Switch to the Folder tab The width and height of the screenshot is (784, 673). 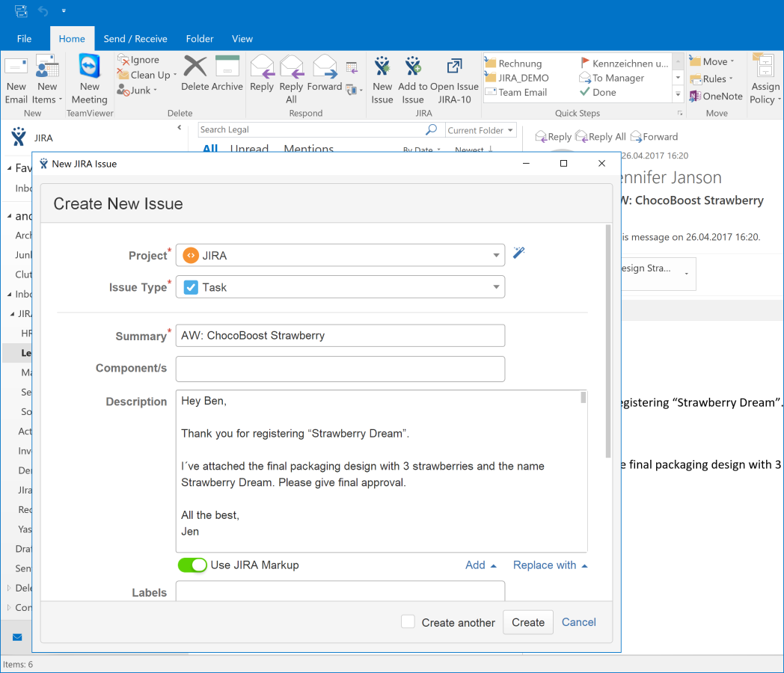(x=200, y=38)
